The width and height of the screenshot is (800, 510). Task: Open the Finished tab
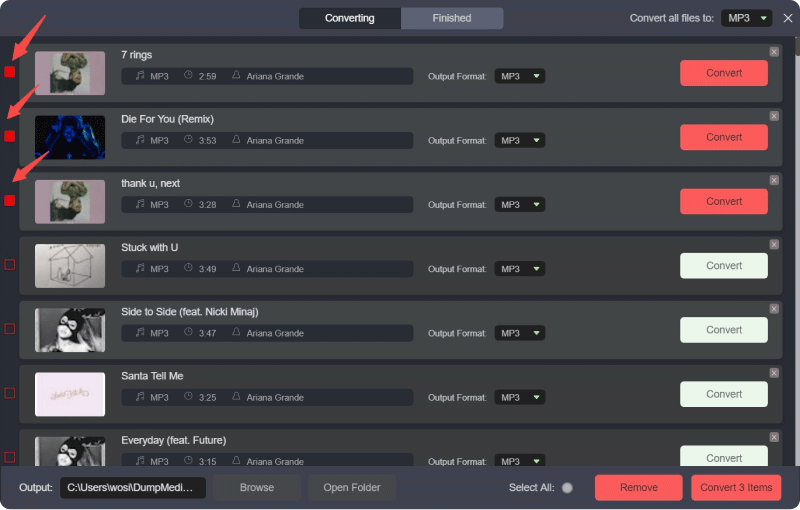(452, 18)
